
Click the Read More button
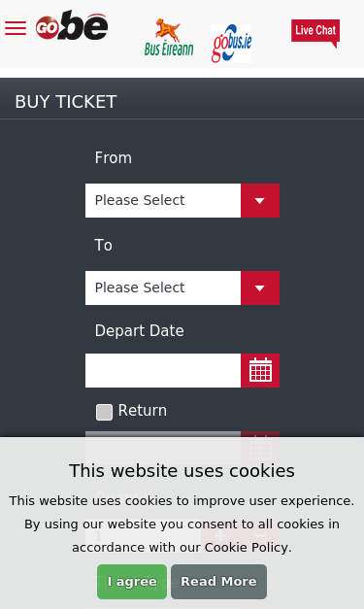click(x=218, y=582)
